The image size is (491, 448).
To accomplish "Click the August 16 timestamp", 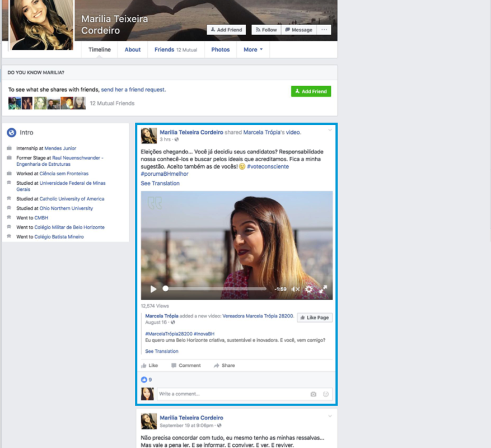I will click(156, 323).
